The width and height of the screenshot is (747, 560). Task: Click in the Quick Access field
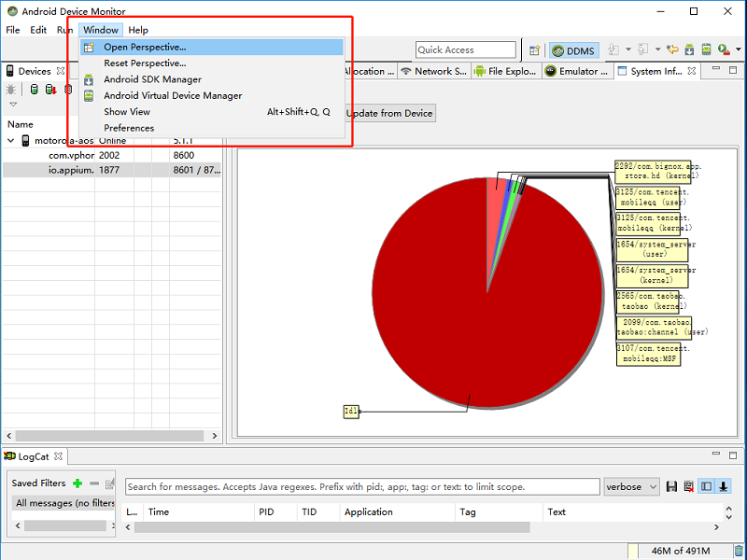click(x=465, y=50)
